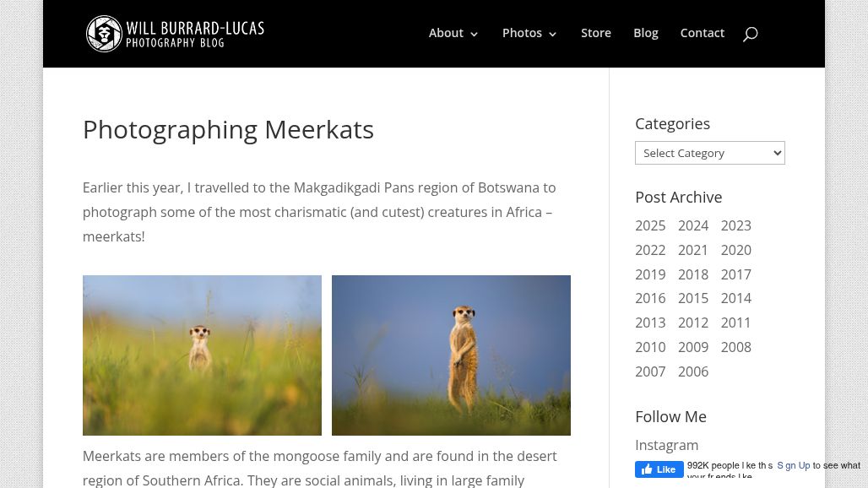This screenshot has width=868, height=488.
Task: Select the 2023 archive year
Action: click(x=735, y=225)
